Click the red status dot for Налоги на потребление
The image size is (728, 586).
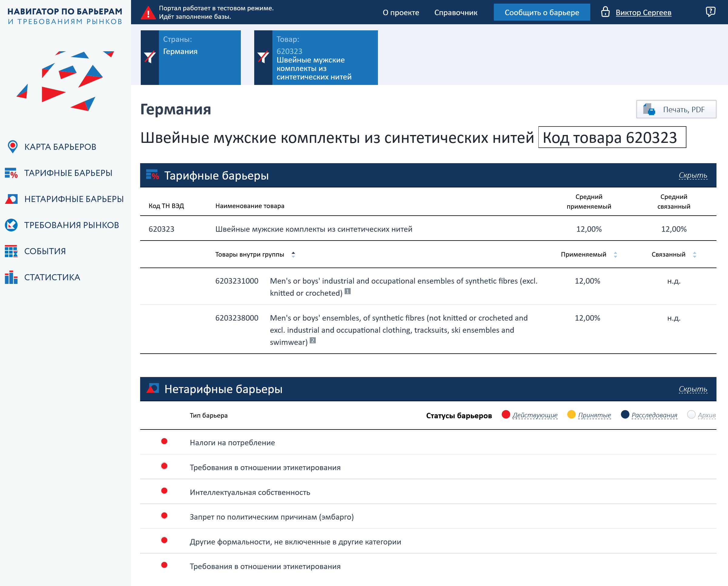click(x=164, y=441)
